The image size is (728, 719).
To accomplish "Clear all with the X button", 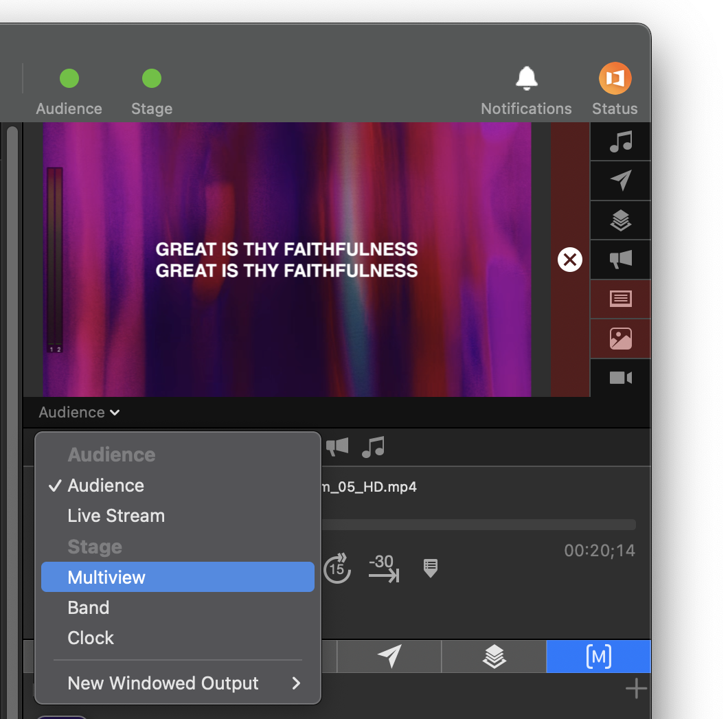I will pos(569,260).
